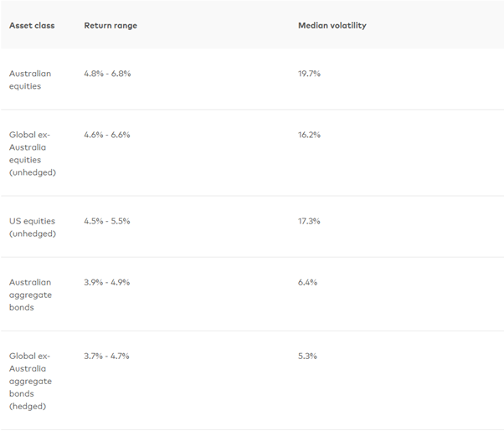Click the Return range column header
The height and width of the screenshot is (431, 504).
tap(111, 25)
